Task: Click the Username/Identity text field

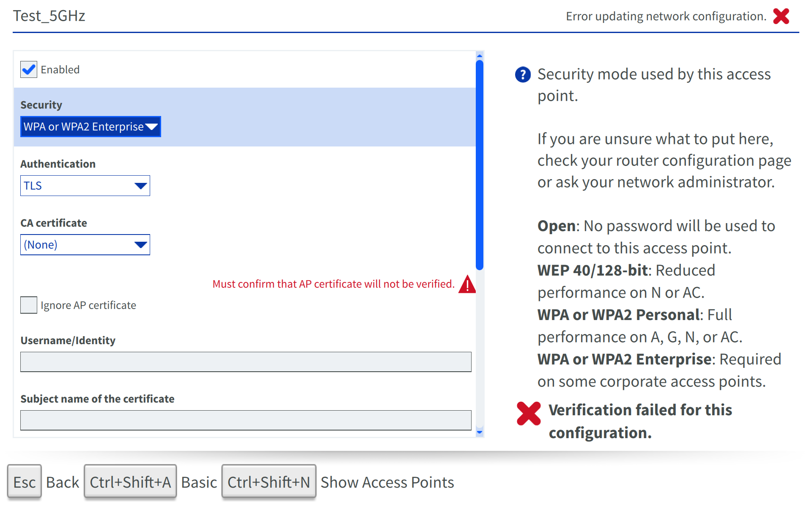Action: pyautogui.click(x=245, y=362)
